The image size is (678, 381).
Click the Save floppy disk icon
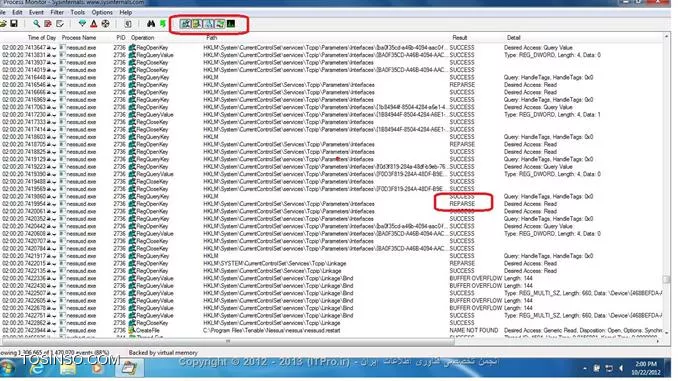point(14,24)
